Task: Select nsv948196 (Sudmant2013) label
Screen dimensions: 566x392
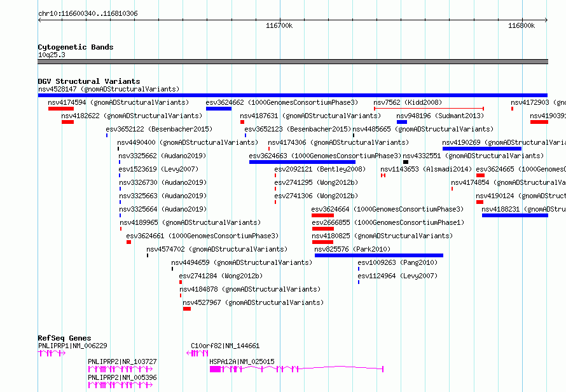Action: tap(440, 116)
